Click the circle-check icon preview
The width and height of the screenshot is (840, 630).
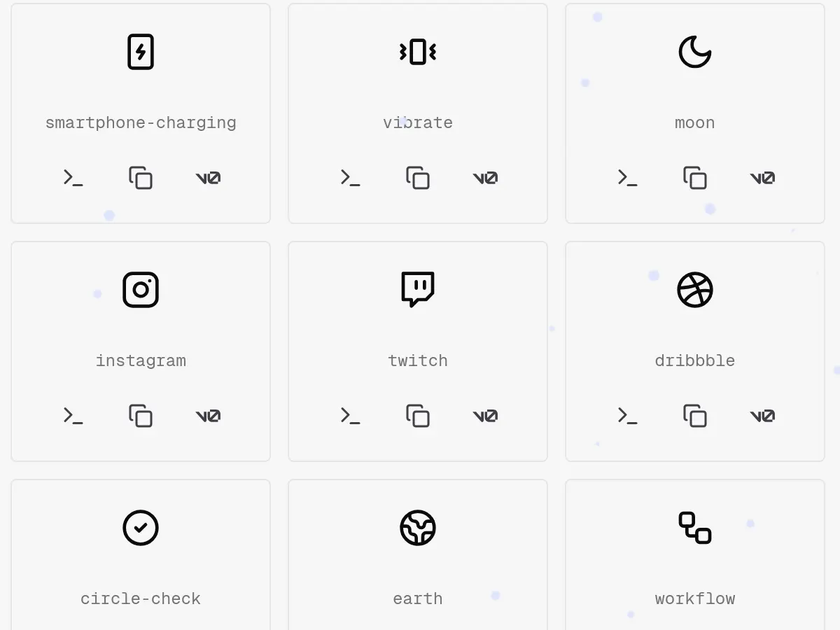141,528
